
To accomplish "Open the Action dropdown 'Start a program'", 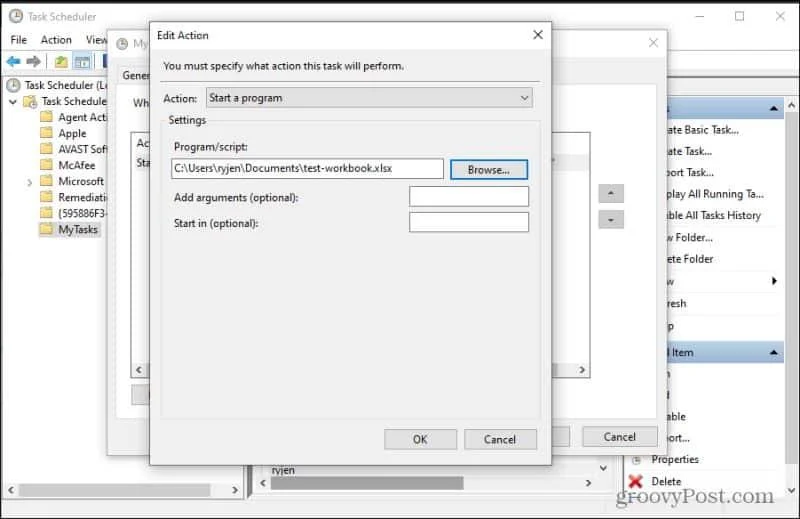I will 369,97.
